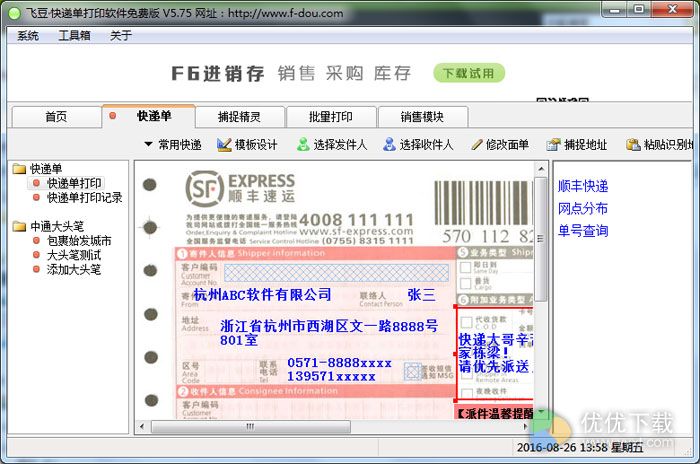
Task: Click the horizontal scrollbar thumb
Action: click(x=250, y=426)
